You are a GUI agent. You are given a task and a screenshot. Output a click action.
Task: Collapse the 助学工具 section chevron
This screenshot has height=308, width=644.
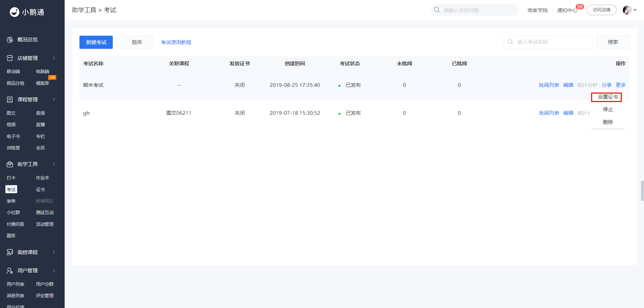(x=54, y=164)
